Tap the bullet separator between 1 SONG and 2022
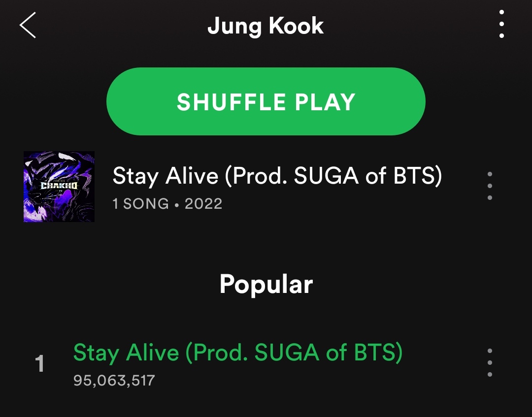The image size is (532, 417). point(177,204)
